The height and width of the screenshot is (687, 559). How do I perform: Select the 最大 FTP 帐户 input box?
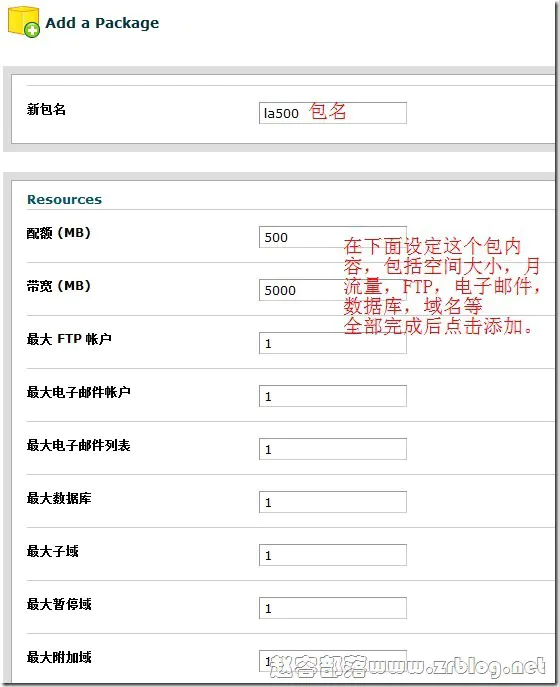pyautogui.click(x=333, y=343)
